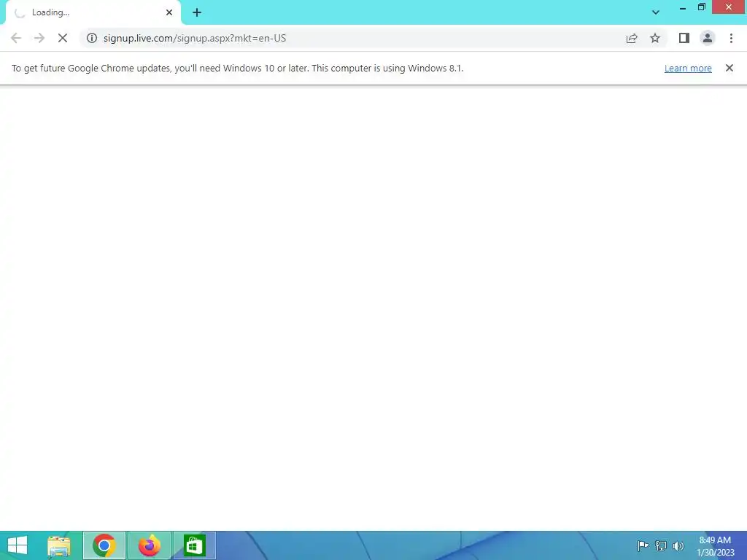Close the Chrome window

point(729,7)
